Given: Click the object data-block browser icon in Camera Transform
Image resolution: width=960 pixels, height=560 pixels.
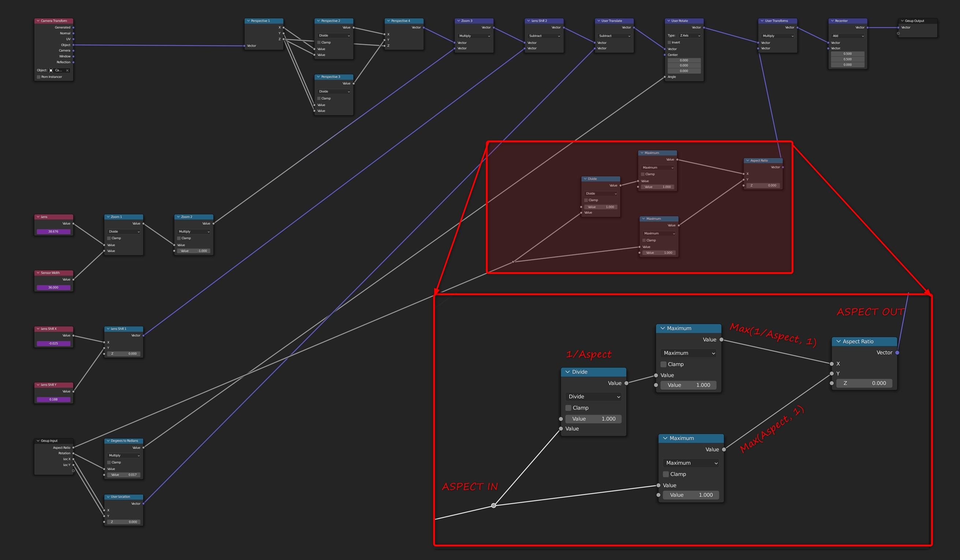Looking at the screenshot, I should click(x=51, y=70).
